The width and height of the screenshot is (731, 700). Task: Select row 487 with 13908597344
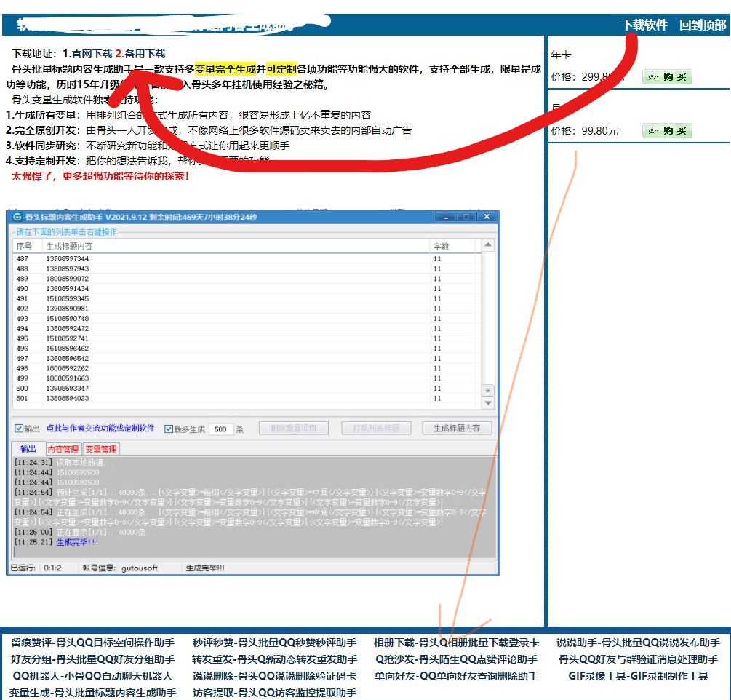click(x=246, y=259)
